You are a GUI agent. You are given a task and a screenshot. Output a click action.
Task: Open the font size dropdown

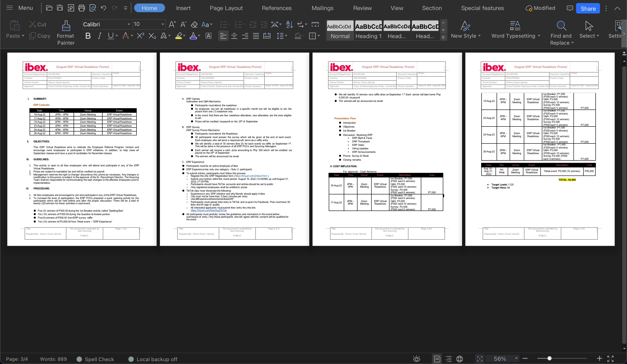click(x=163, y=24)
